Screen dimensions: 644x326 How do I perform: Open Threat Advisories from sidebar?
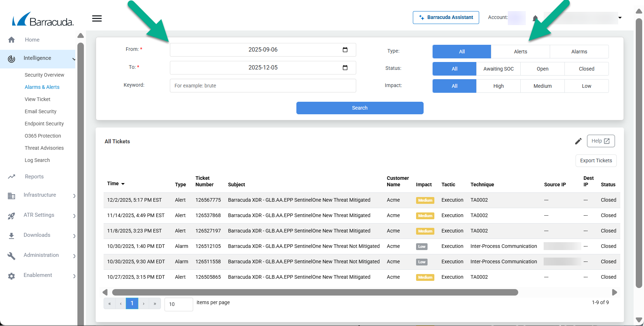[44, 148]
